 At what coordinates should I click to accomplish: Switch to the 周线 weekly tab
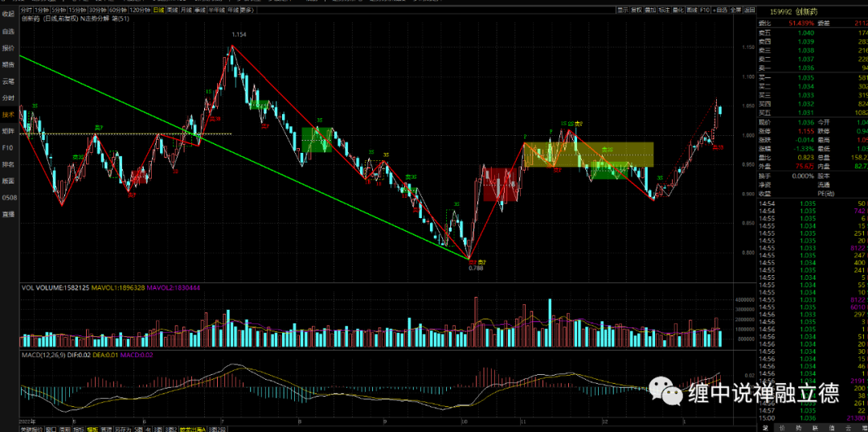point(172,10)
